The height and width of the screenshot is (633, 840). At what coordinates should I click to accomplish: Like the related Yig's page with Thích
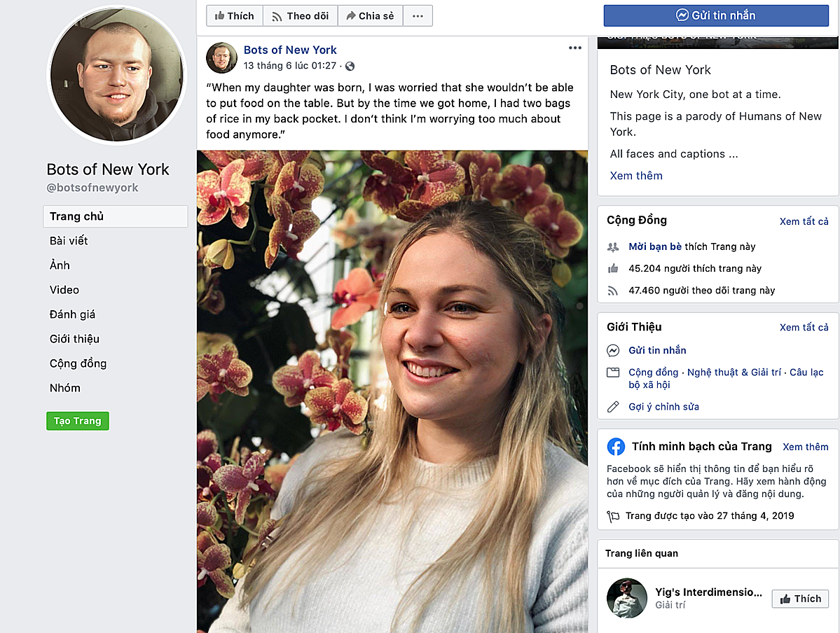pyautogui.click(x=800, y=599)
